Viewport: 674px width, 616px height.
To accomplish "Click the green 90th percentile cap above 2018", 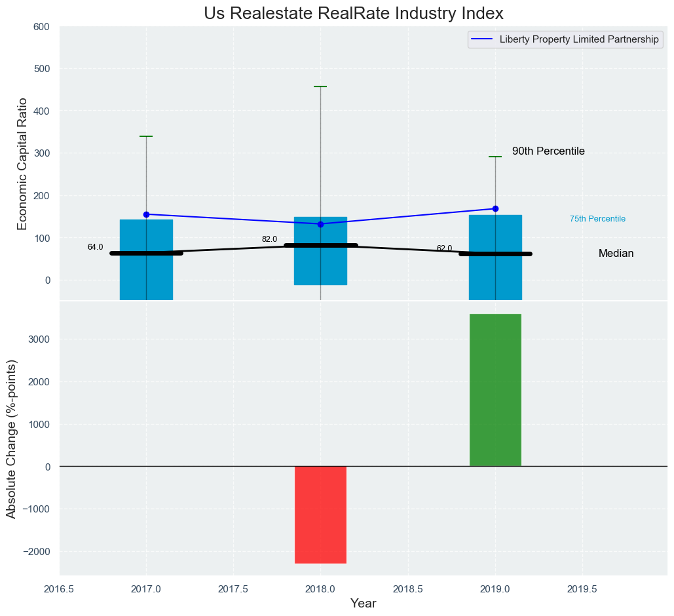I will pos(320,87).
